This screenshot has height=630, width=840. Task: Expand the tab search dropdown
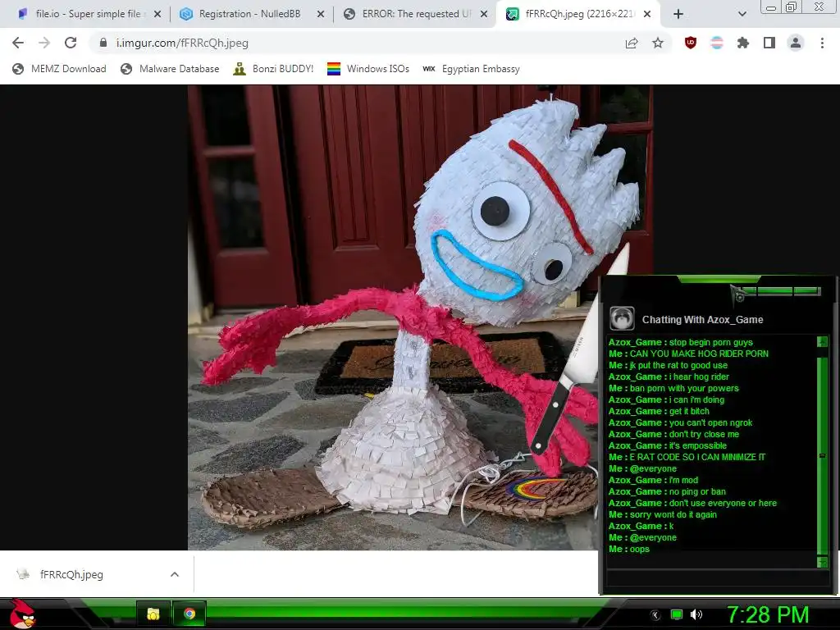tap(742, 14)
